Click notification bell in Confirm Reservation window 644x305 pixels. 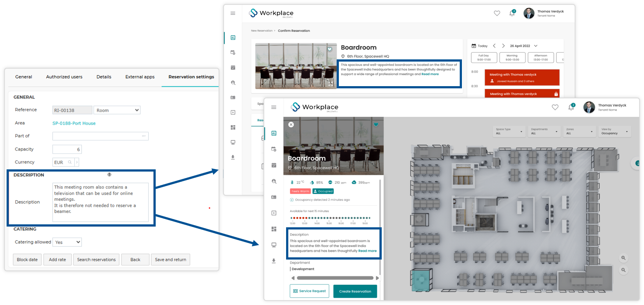[512, 13]
